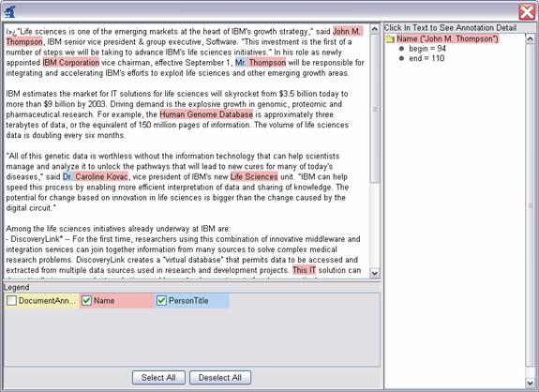
Task: Click the blue "Dr." PersonTitle annotation
Action: [67, 176]
